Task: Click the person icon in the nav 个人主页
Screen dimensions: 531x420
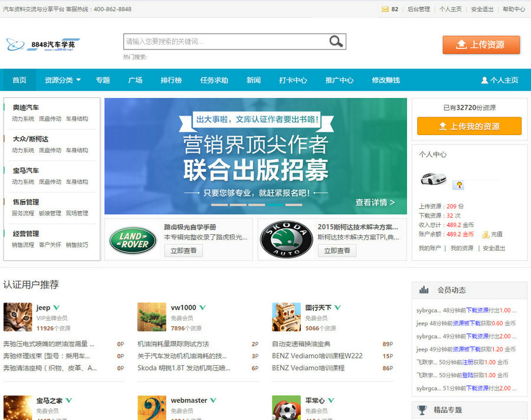Action: [484, 80]
